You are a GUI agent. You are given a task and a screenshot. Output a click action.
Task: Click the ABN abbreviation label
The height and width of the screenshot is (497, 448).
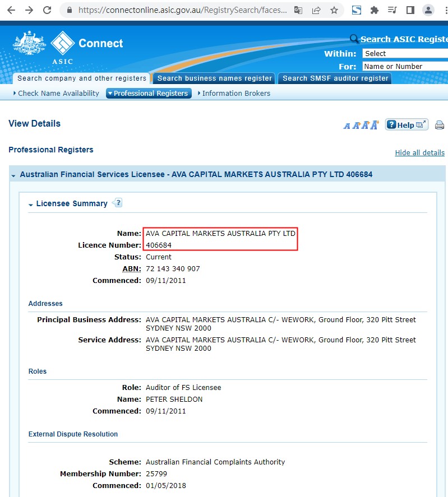coord(132,269)
